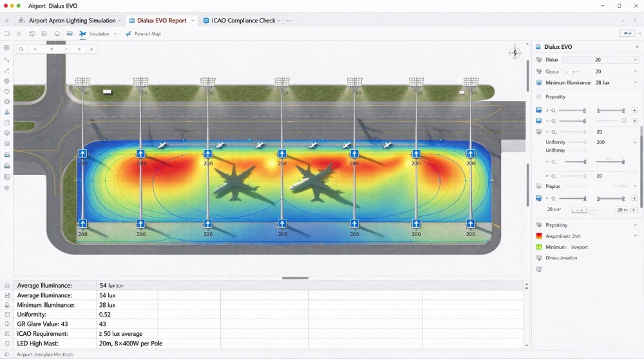The width and height of the screenshot is (644, 359).
Task: Click the split view toolbar icon
Action: (32, 33)
